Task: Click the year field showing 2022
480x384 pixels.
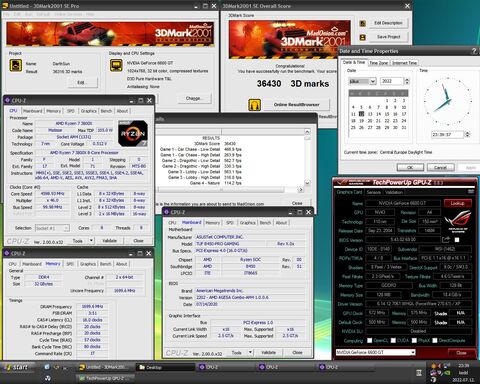Action: (392, 81)
